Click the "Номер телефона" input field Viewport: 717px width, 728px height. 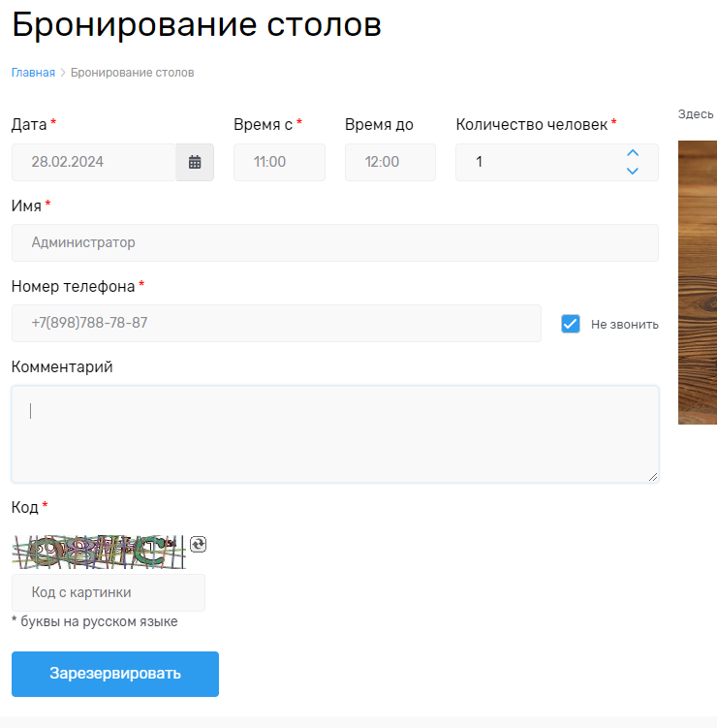pyautogui.click(x=276, y=324)
